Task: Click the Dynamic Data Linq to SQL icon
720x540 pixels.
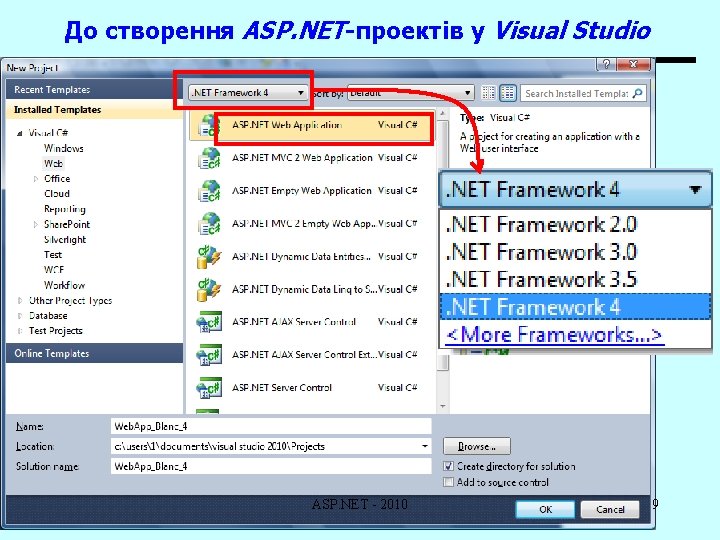Action: [x=209, y=289]
